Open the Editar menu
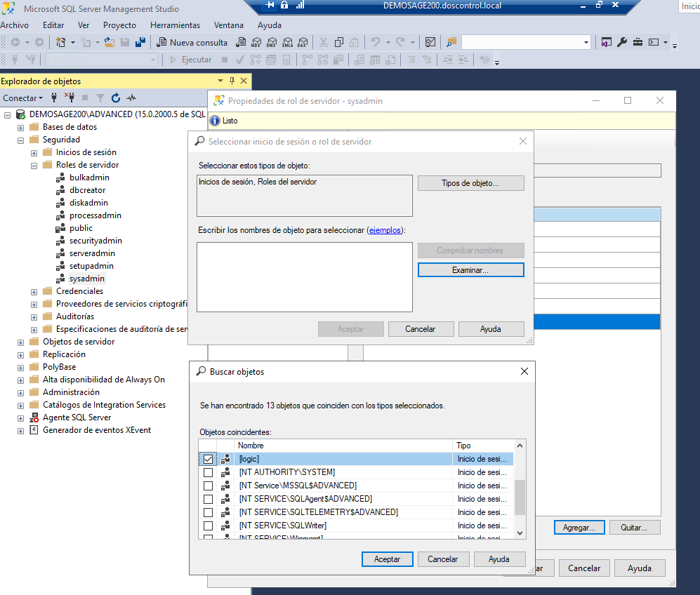700x595 pixels. click(53, 25)
